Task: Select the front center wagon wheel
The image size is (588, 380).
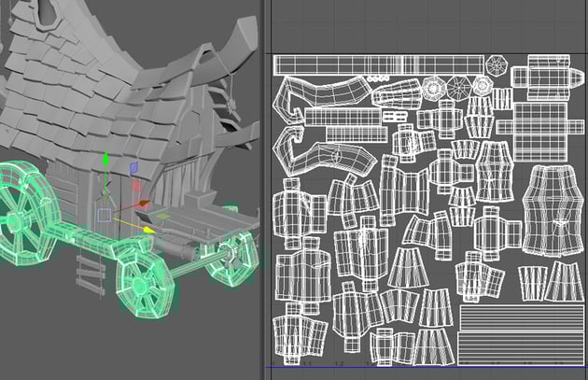Action: [x=140, y=279]
